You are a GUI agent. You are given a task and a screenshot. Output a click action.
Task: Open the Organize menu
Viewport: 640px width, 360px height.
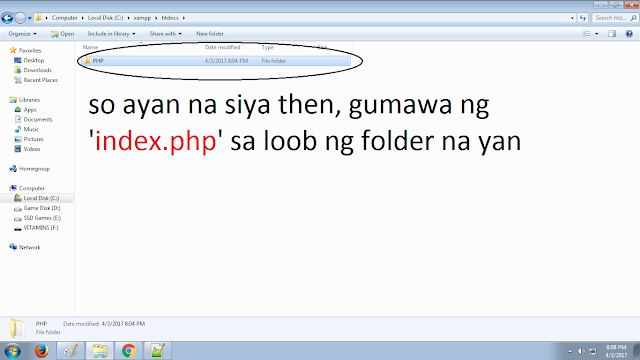tap(22, 34)
